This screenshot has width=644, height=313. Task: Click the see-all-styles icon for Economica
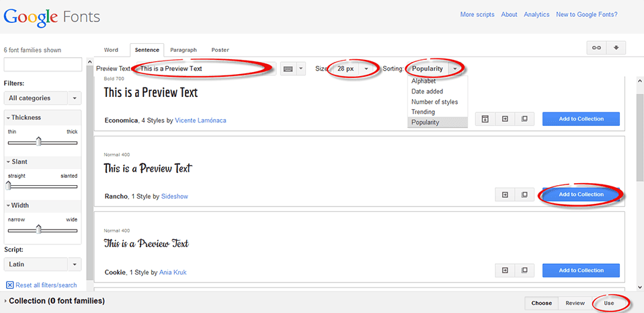485,119
